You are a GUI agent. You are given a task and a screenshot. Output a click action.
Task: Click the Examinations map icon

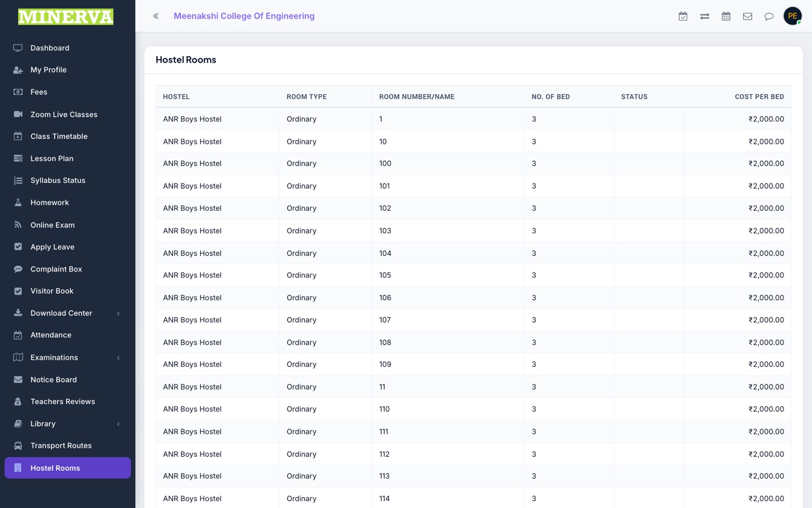(x=18, y=358)
